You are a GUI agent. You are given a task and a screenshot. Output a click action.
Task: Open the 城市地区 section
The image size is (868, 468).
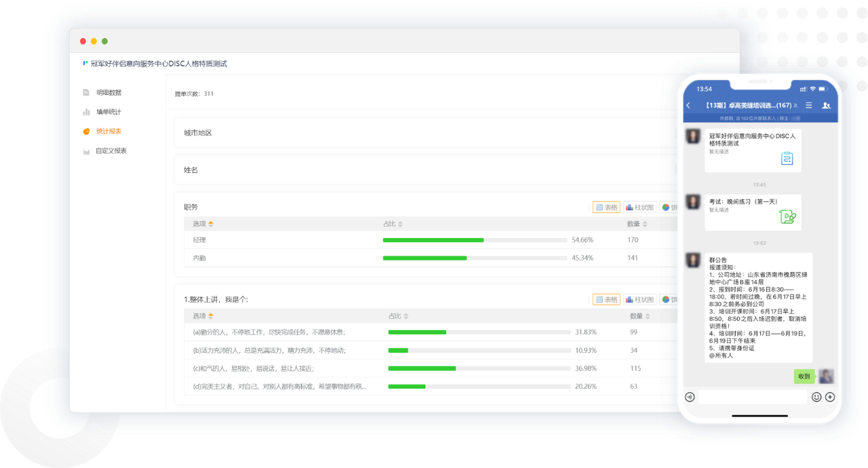427,133
